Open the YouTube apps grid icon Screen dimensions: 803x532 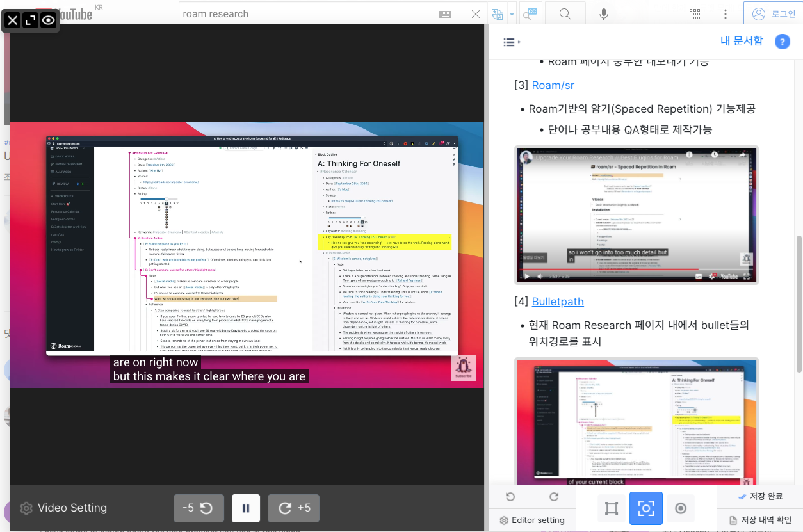[695, 13]
